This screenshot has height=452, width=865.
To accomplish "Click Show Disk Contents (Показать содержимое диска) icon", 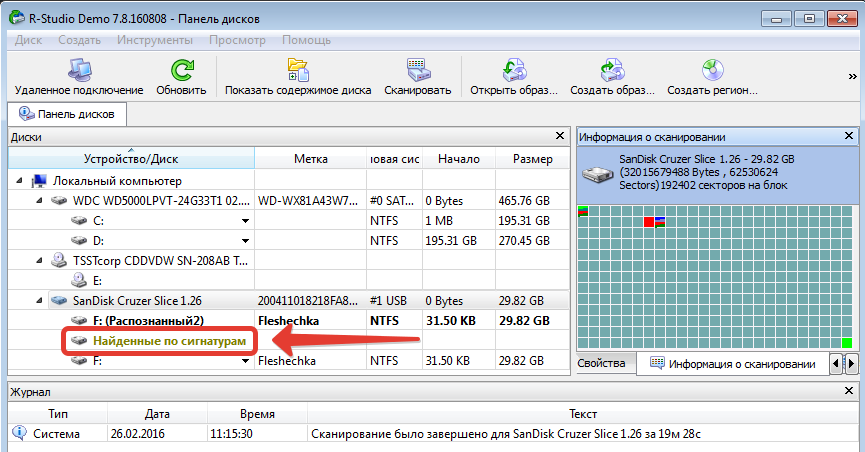I will point(298,70).
